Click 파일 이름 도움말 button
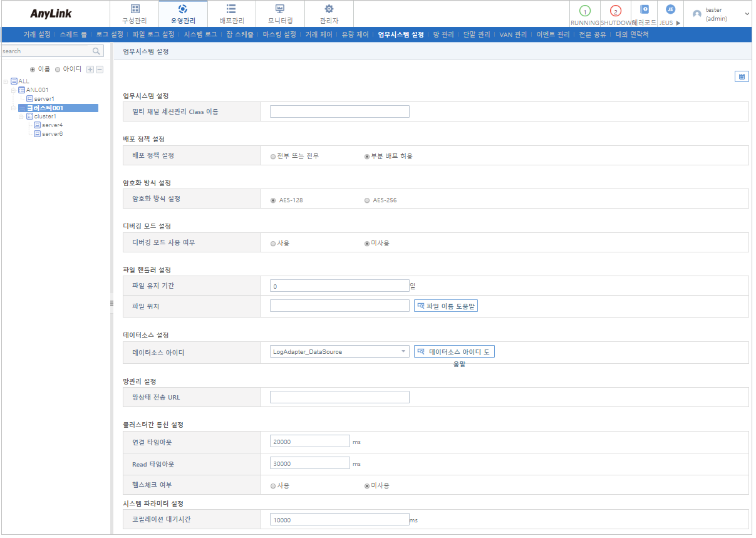The width and height of the screenshot is (756, 538). (446, 306)
